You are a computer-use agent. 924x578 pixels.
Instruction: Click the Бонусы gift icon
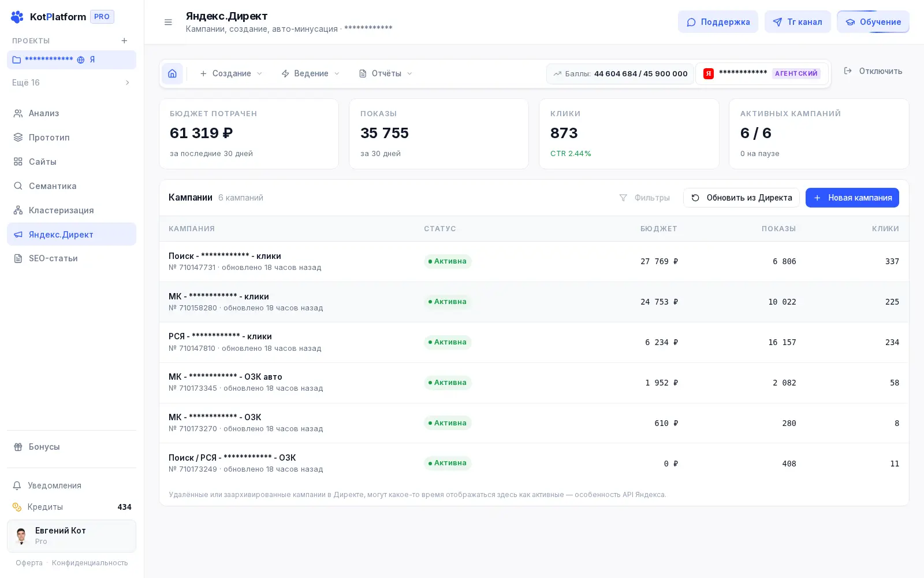[x=18, y=447]
